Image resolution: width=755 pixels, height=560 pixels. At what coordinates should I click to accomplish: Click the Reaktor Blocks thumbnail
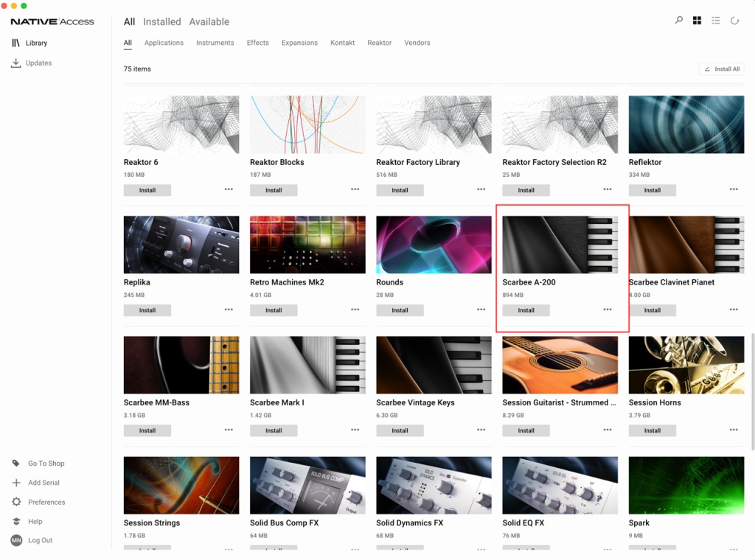pyautogui.click(x=307, y=124)
